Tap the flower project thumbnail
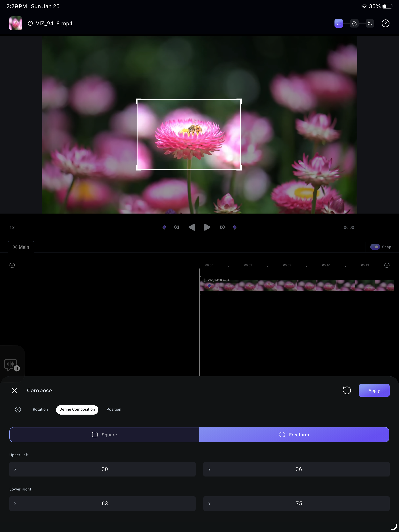Image resolution: width=399 pixels, height=532 pixels. pyautogui.click(x=16, y=23)
